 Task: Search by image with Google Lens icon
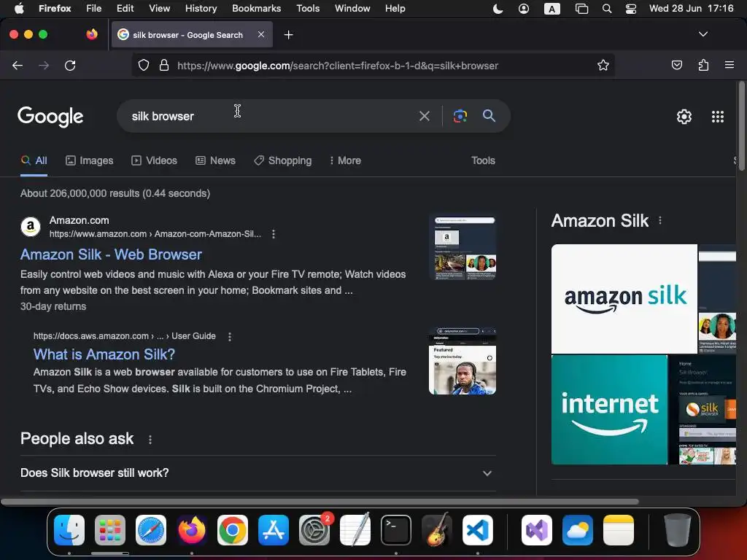[460, 116]
